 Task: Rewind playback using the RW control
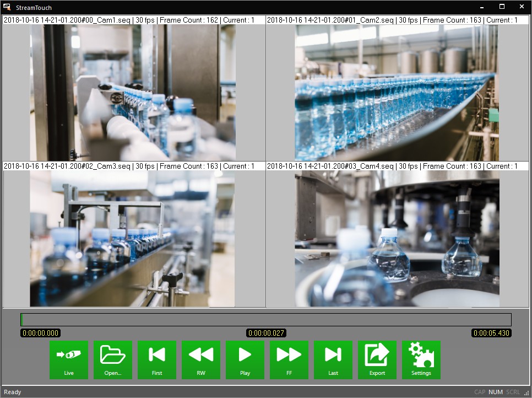pyautogui.click(x=200, y=359)
